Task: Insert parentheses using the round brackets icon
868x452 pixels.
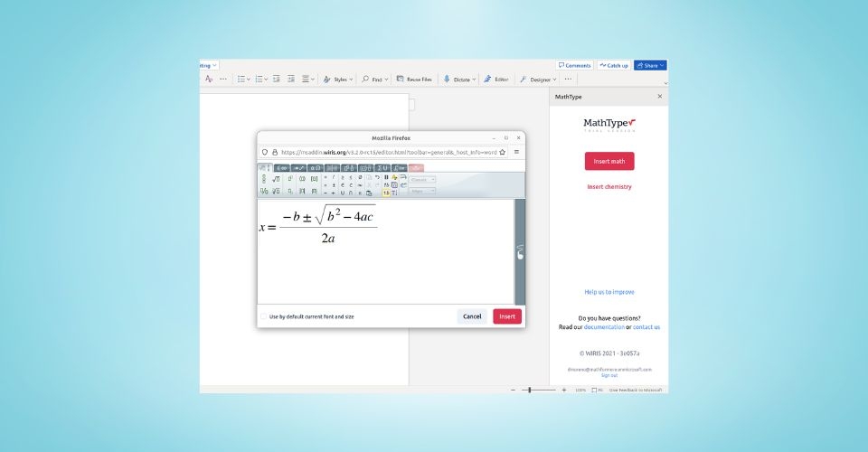Action: coord(302,179)
